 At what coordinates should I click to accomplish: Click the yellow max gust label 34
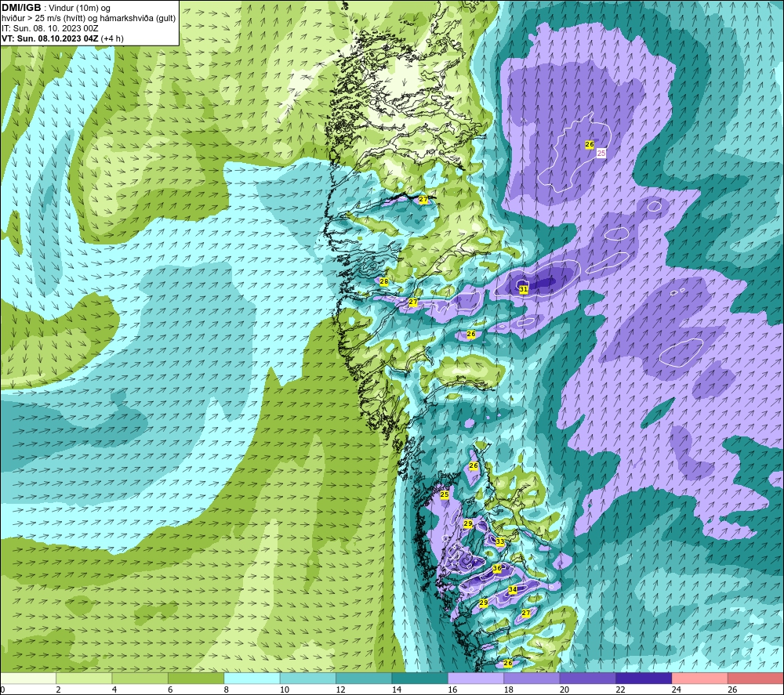click(513, 589)
